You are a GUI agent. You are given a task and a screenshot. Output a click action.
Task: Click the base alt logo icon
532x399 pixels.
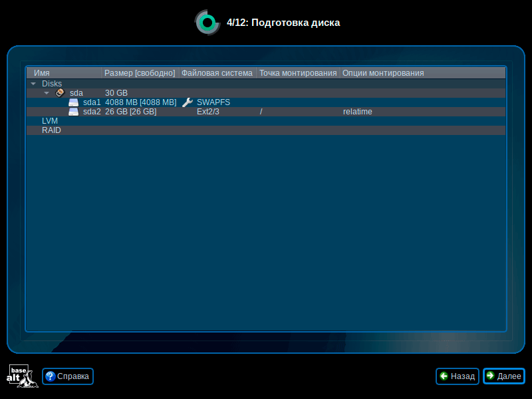point(23,376)
